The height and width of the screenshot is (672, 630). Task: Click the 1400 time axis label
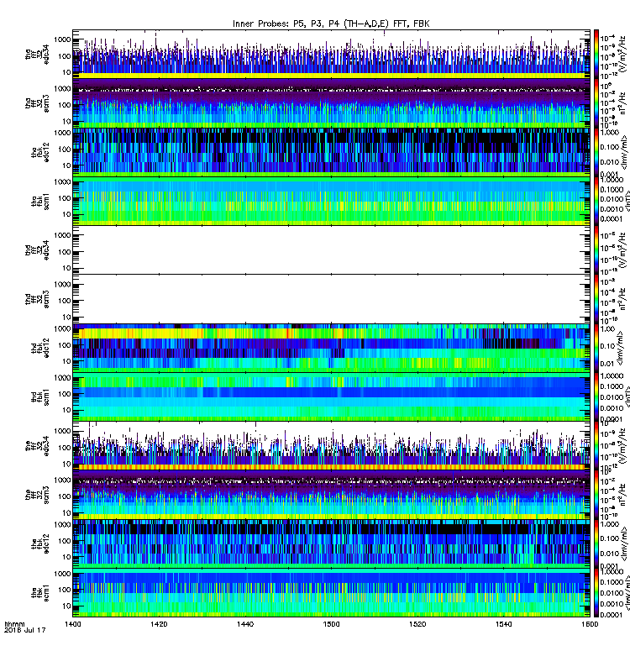click(x=72, y=624)
